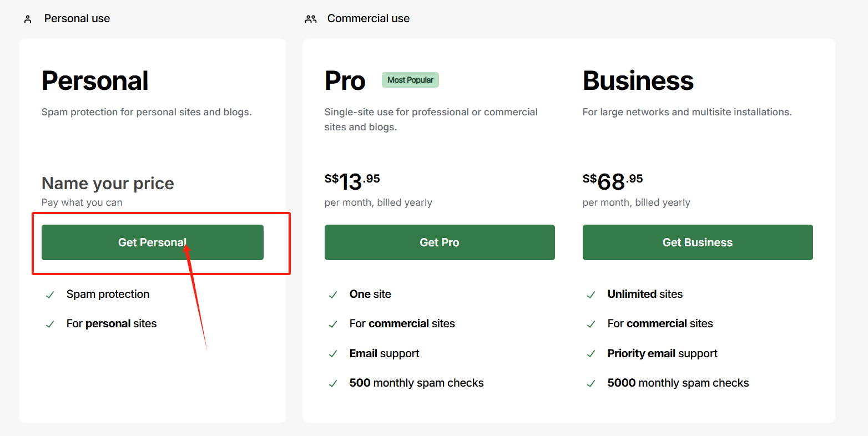Click the S$68.95 Business price
Image resolution: width=868 pixels, height=436 pixels.
click(x=612, y=181)
